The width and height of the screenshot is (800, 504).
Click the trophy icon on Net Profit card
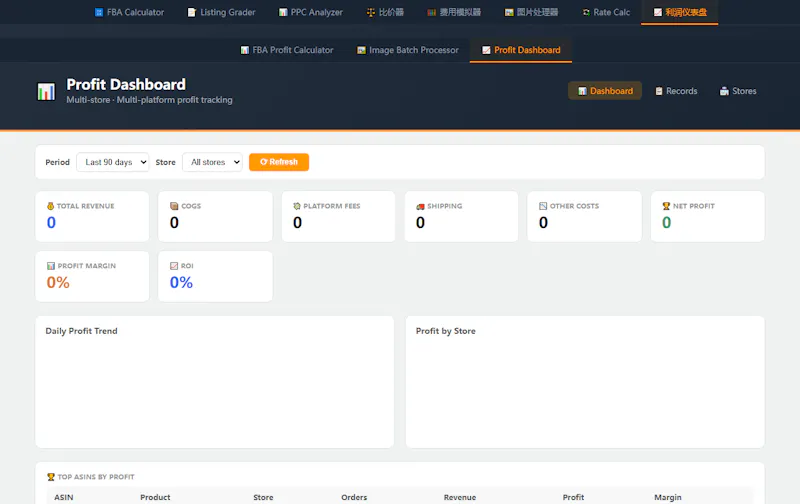point(666,206)
